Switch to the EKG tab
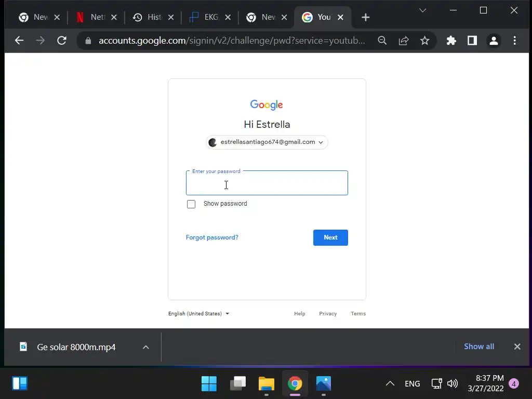The height and width of the screenshot is (399, 532). [x=205, y=17]
